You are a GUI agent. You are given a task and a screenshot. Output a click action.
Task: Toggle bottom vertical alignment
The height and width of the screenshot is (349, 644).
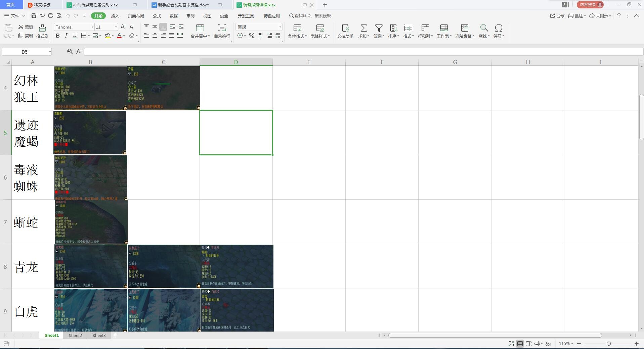(163, 27)
